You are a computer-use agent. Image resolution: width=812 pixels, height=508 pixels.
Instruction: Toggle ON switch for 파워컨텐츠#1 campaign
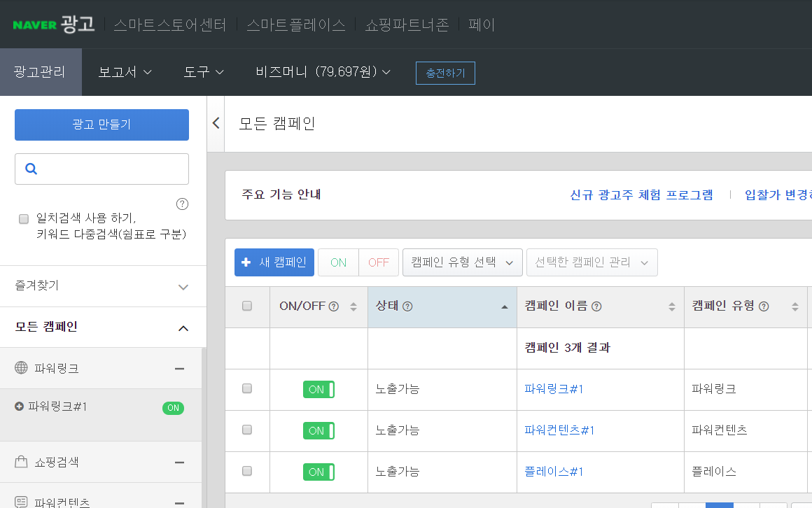tap(318, 431)
